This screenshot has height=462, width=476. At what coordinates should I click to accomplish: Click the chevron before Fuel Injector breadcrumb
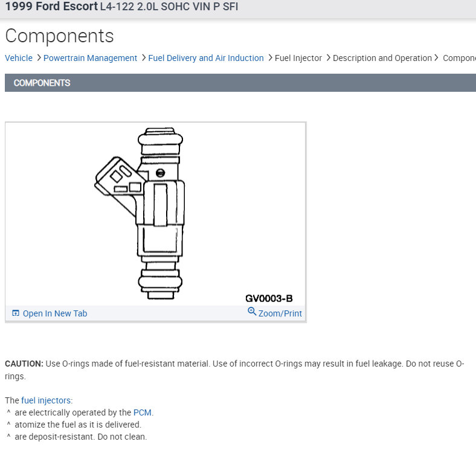(270, 57)
